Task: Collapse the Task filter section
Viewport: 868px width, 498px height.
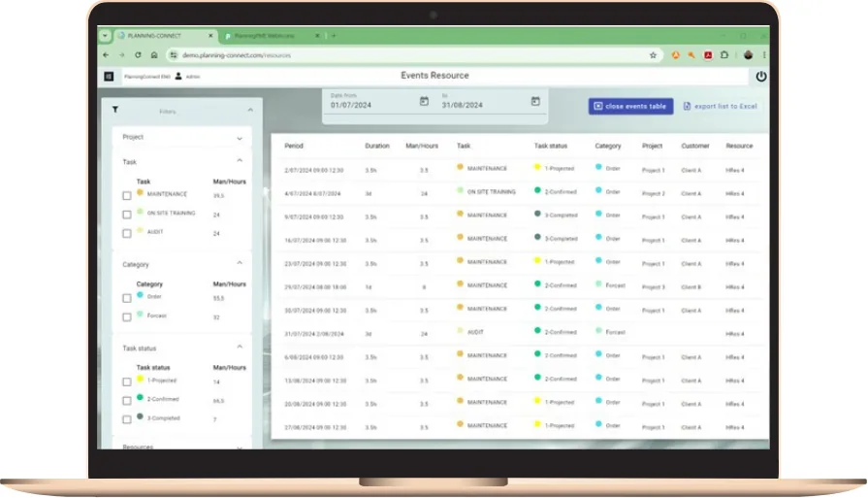Action: pos(240,160)
